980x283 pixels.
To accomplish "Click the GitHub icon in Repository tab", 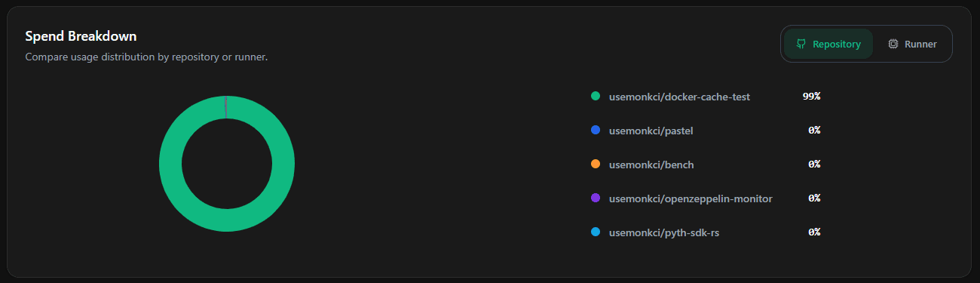I will [801, 44].
